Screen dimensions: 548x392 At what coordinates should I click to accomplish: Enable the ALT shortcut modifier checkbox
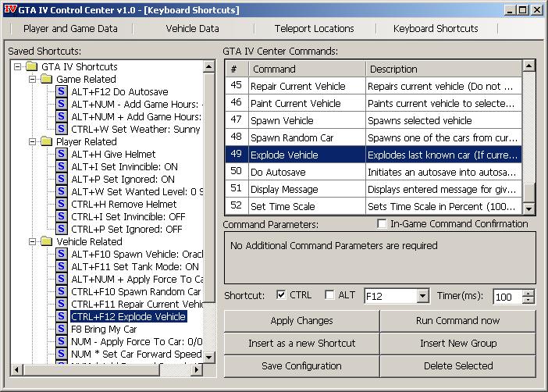(329, 295)
